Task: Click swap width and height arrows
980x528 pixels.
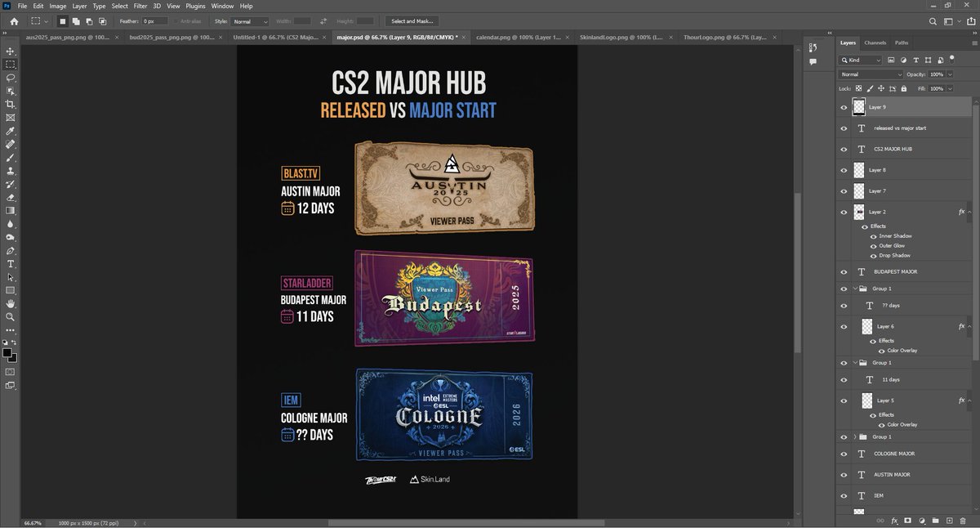Action: (x=323, y=21)
